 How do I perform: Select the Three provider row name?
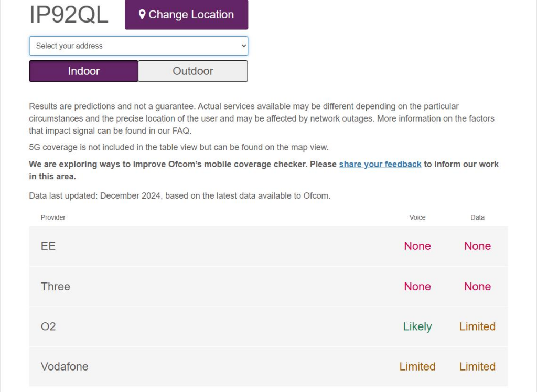coord(56,287)
